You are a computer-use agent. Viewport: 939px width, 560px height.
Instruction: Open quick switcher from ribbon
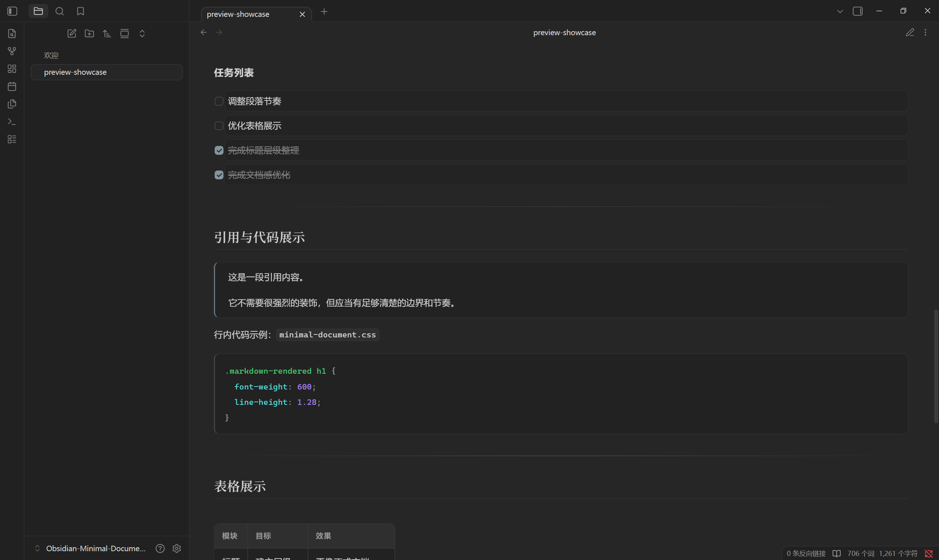point(12,34)
